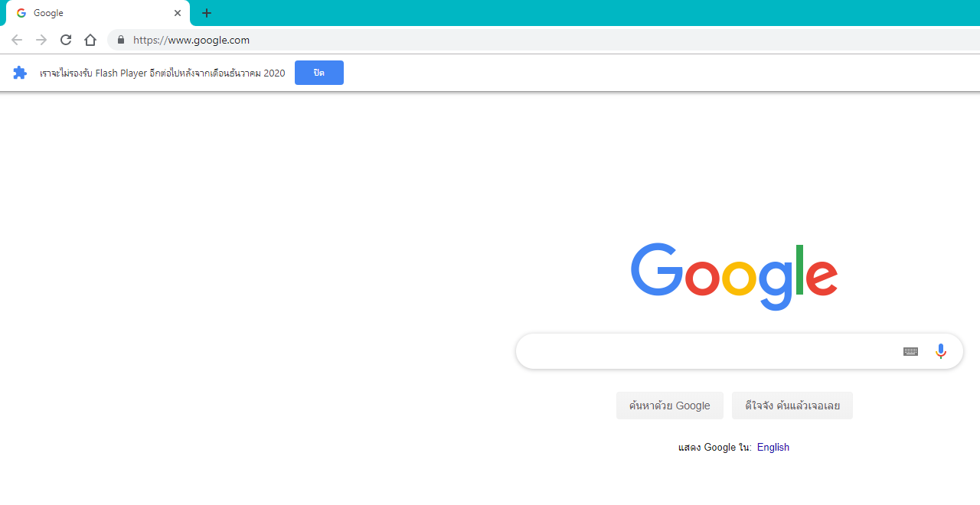Click the puzzle piece plugin icon
The width and height of the screenshot is (980, 505).
(20, 73)
